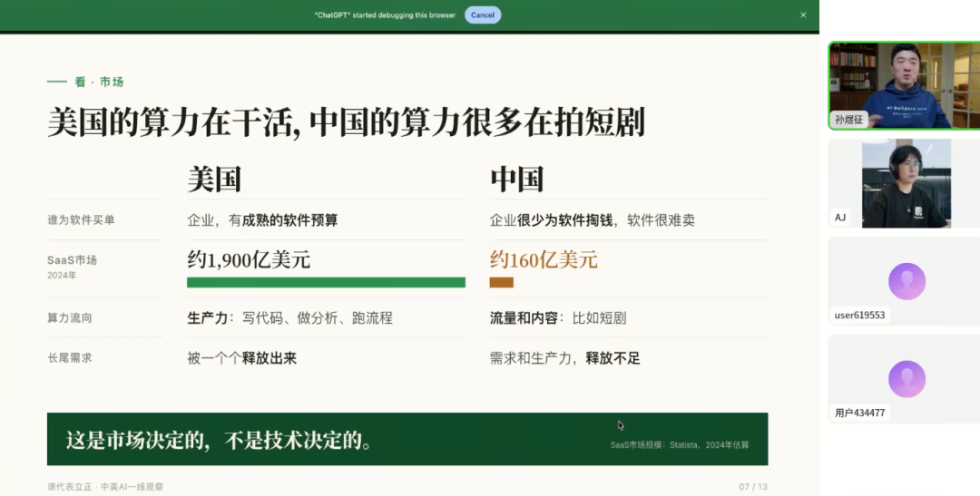
Task: Click the 美国 column heading
Action: [x=214, y=180]
